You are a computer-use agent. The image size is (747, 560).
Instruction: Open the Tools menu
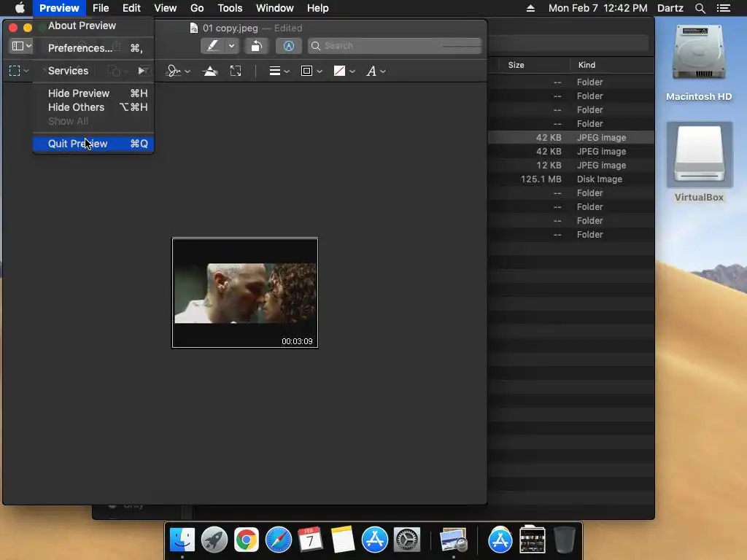tap(230, 8)
